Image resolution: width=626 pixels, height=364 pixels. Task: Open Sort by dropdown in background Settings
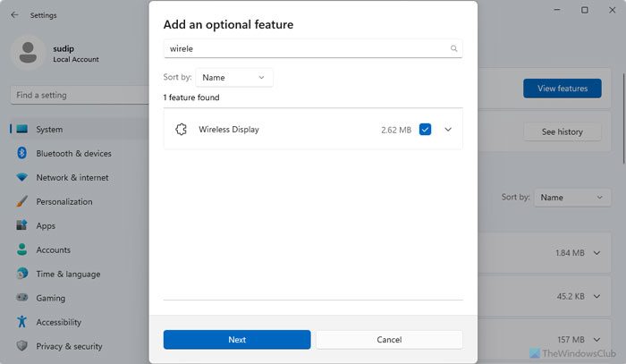(572, 197)
